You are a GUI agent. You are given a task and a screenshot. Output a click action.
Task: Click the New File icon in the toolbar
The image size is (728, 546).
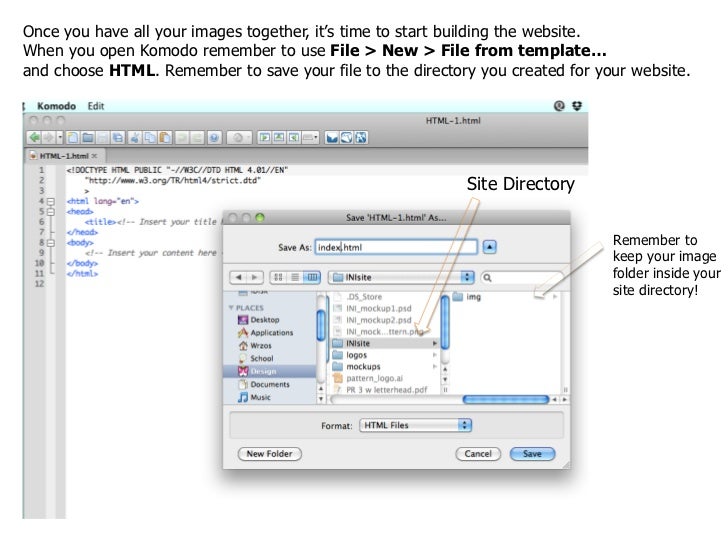point(73,137)
